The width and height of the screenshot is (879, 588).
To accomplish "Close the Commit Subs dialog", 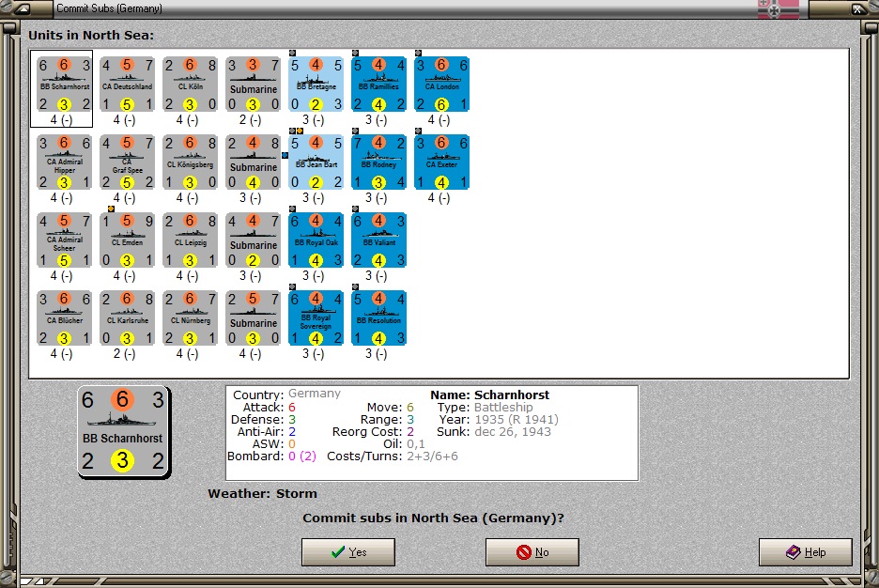I will coord(858,8).
